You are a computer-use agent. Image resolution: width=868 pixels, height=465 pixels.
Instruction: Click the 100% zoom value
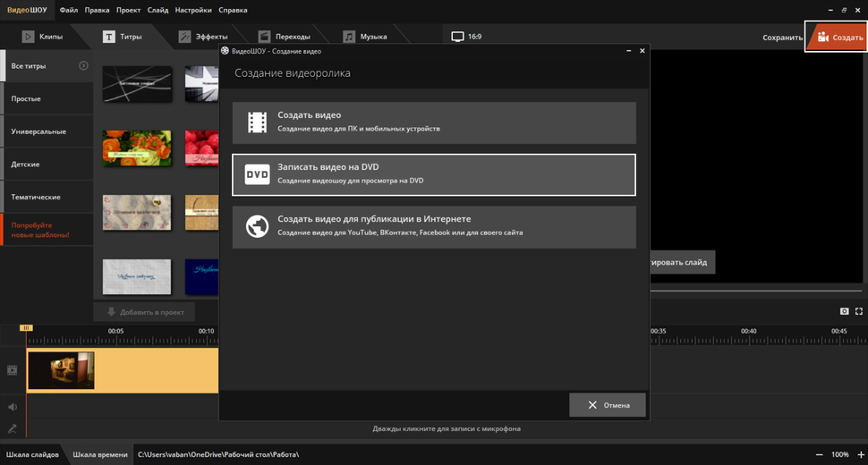tap(839, 454)
